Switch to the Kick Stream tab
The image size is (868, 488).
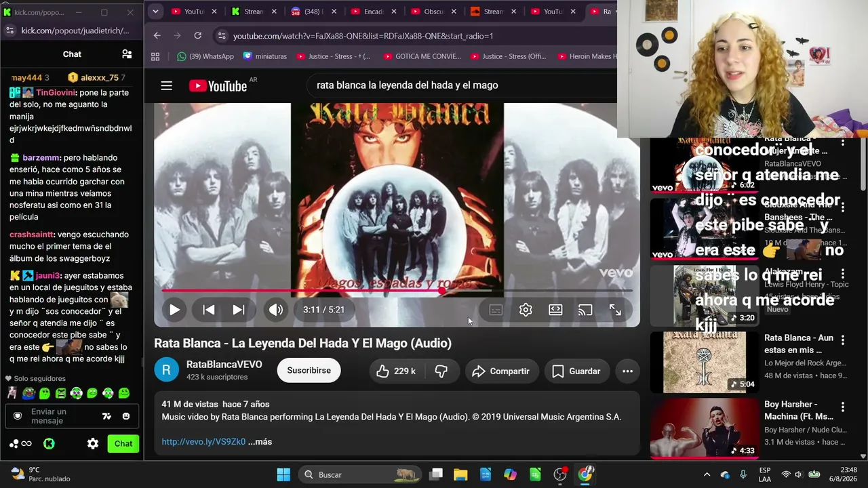(255, 12)
